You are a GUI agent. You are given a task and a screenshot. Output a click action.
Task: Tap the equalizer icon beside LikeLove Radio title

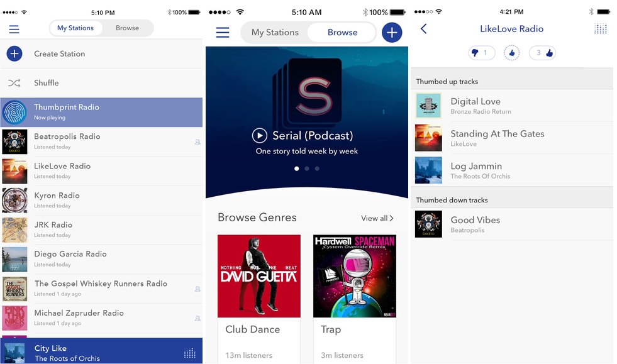[601, 29]
